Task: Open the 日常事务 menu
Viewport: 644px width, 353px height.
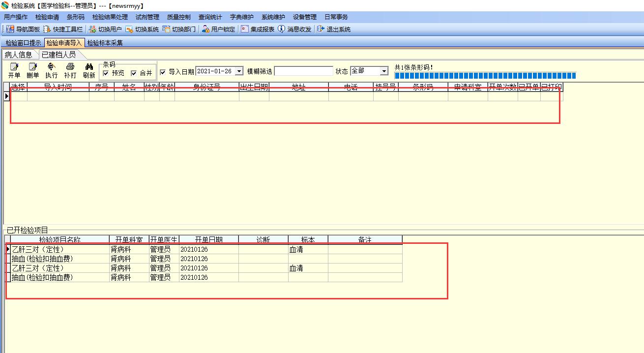Action: [336, 17]
